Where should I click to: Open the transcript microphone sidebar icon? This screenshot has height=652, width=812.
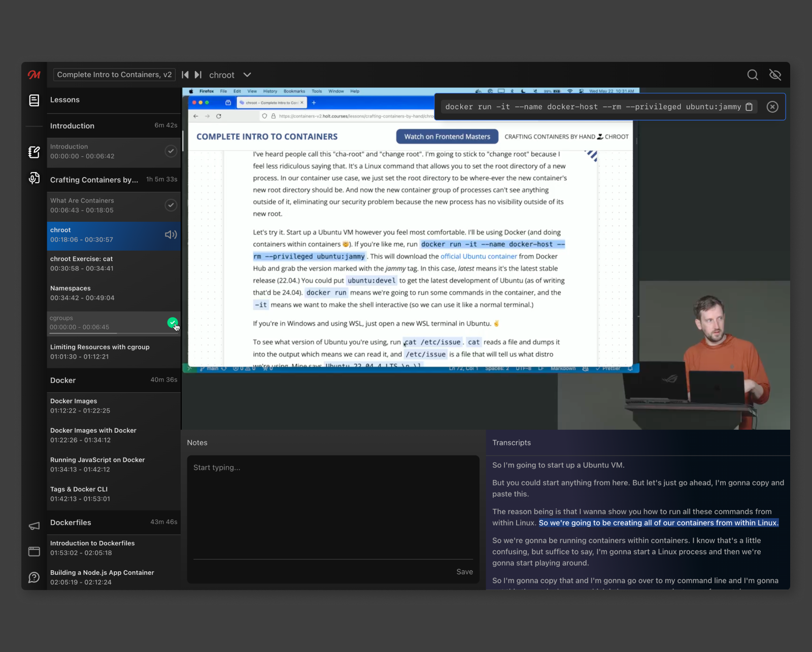coord(34,178)
